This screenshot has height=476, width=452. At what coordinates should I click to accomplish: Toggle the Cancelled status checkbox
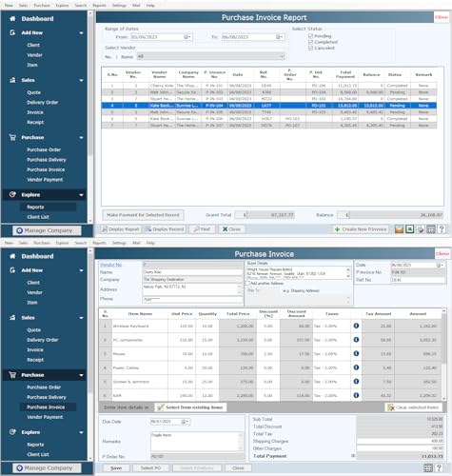[x=310, y=48]
